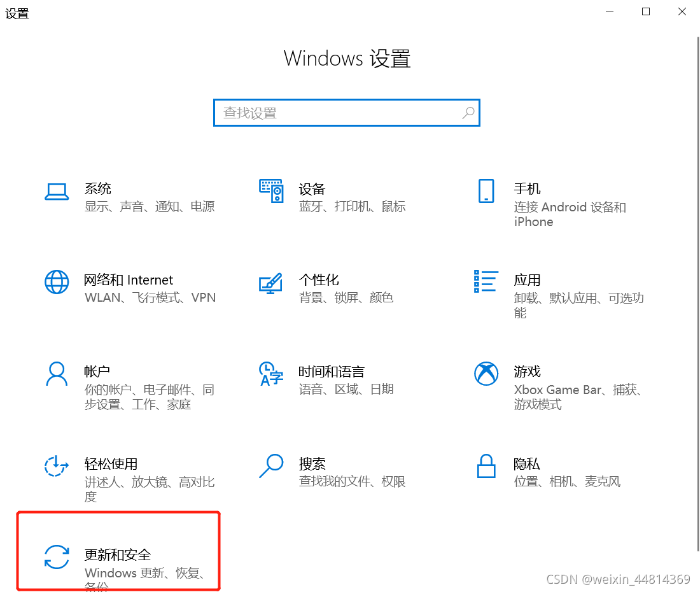
Task: Click the text 连接 Android 设备和 iPhone
Action: (x=570, y=215)
